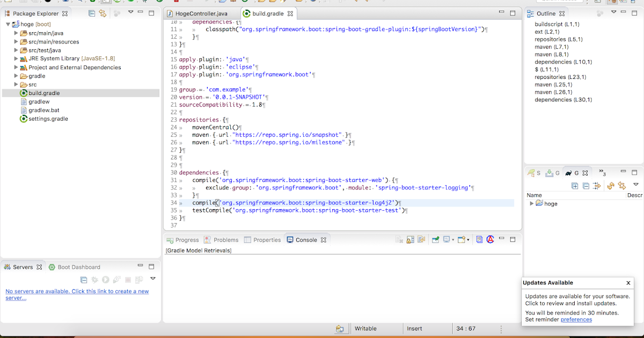The image size is (644, 338).
Task: Refresh the Gradle tasks view
Action: (x=610, y=186)
